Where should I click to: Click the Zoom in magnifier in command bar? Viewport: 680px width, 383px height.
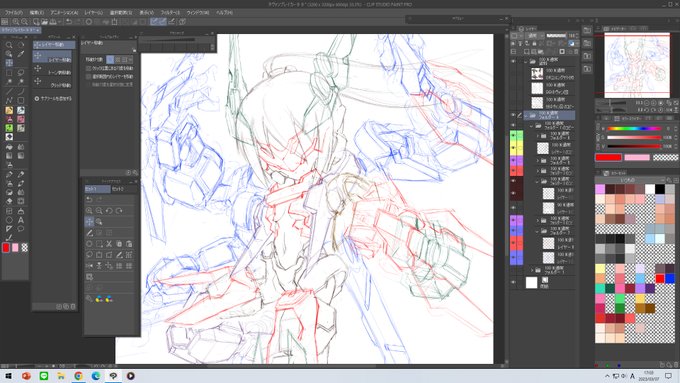coord(16,21)
